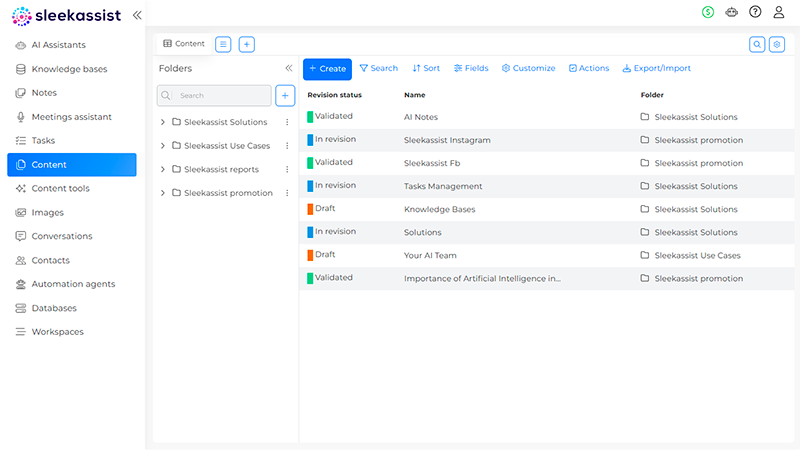Image resolution: width=800 pixels, height=450 pixels.
Task: Click the sleekassist logo
Action: pos(66,16)
